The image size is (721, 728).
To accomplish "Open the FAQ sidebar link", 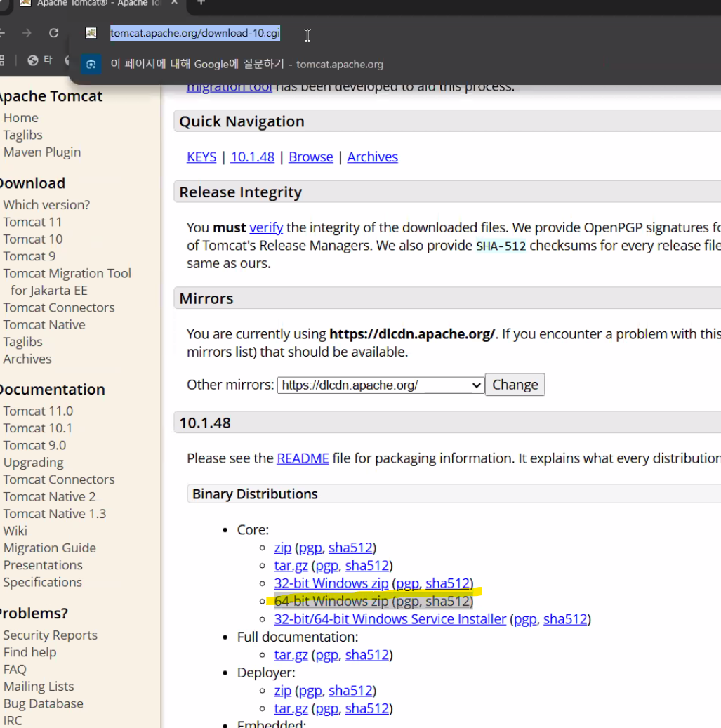I will 15,670.
